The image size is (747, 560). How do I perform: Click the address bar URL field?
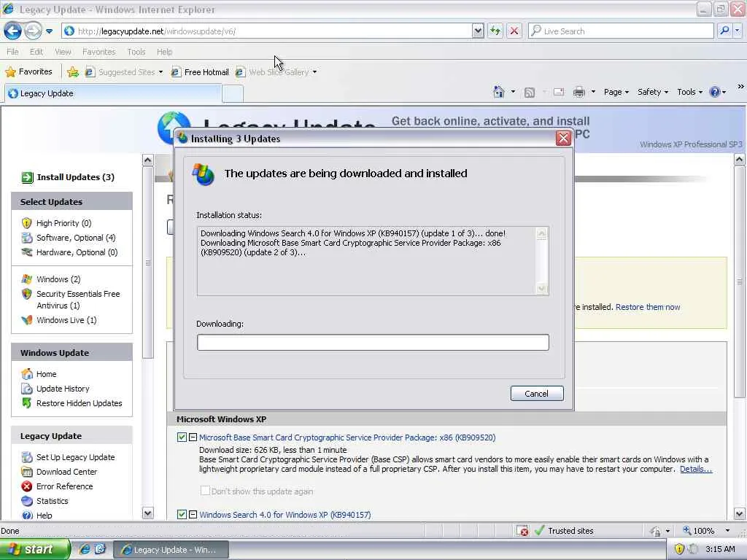click(267, 31)
